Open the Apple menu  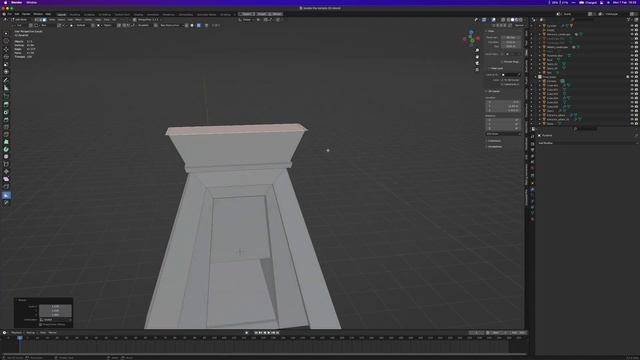point(5,2)
